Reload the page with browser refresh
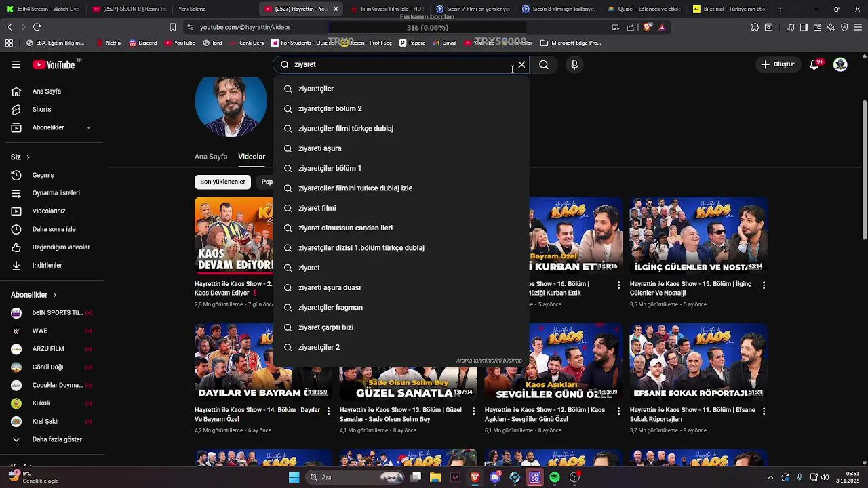 tap(37, 27)
